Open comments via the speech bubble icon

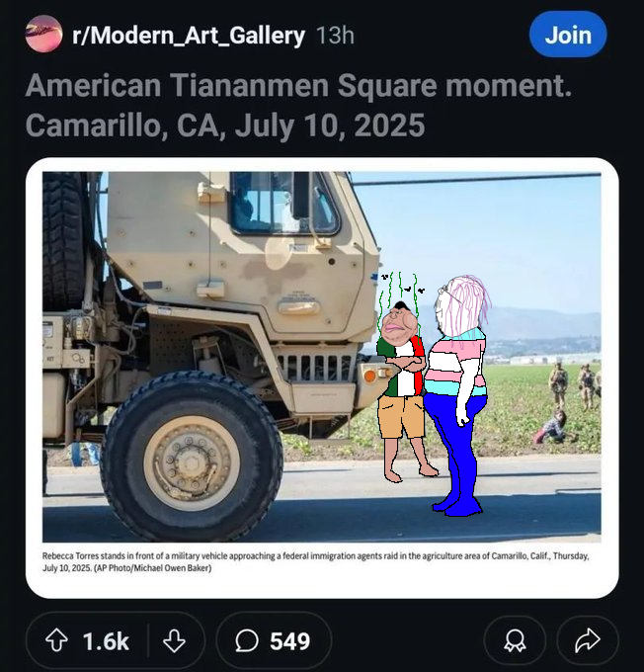247,641
